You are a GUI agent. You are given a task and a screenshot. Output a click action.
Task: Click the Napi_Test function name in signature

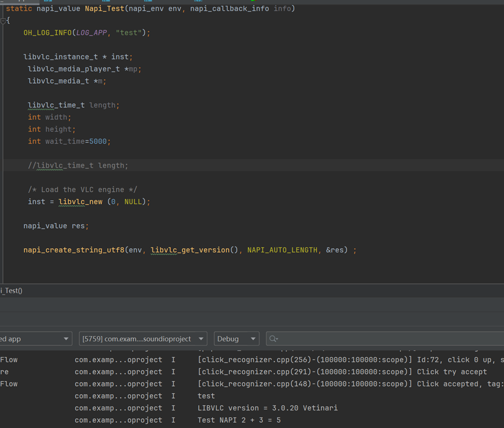(104, 9)
